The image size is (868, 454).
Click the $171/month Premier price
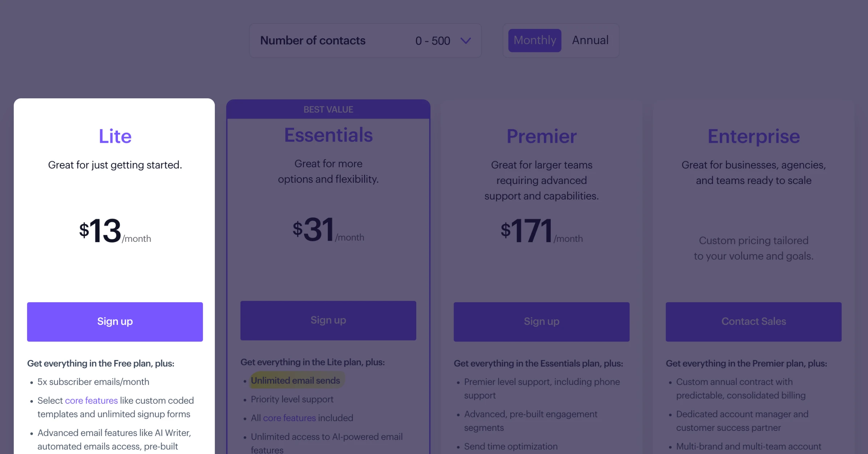coord(541,231)
